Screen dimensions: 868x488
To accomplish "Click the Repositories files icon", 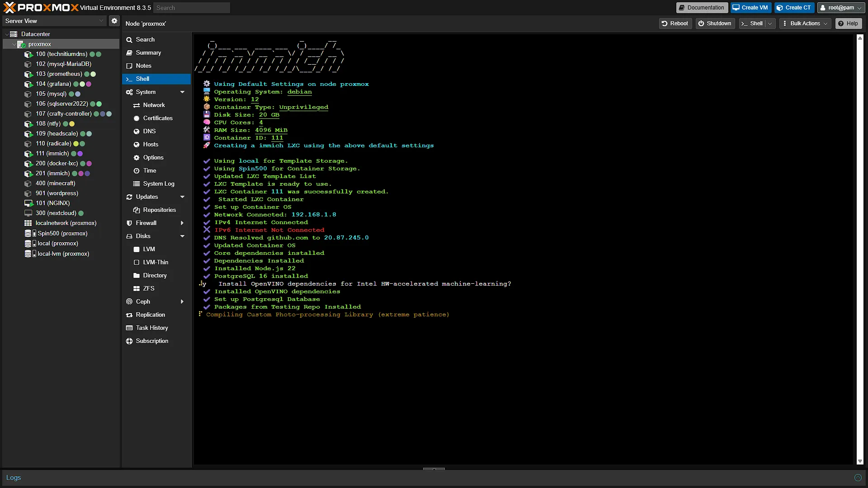I will point(137,210).
